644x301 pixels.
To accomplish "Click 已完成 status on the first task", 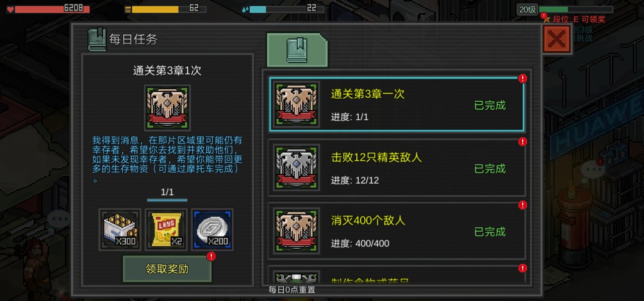I will point(490,105).
